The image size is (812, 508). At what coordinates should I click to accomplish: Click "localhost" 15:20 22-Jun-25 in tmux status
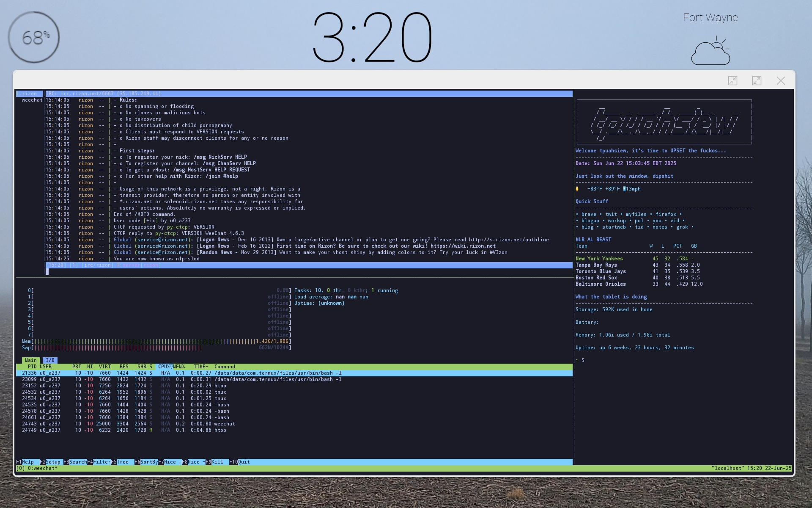tap(752, 468)
